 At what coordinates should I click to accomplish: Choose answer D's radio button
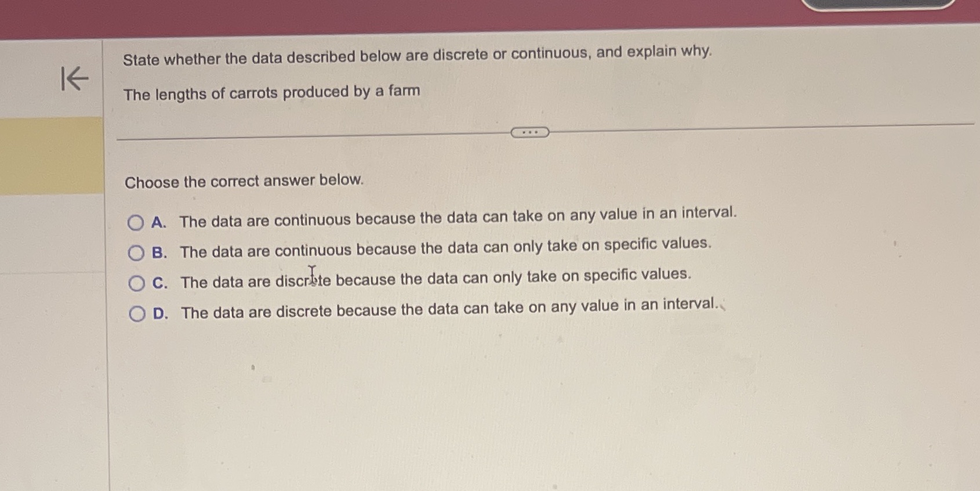point(137,313)
